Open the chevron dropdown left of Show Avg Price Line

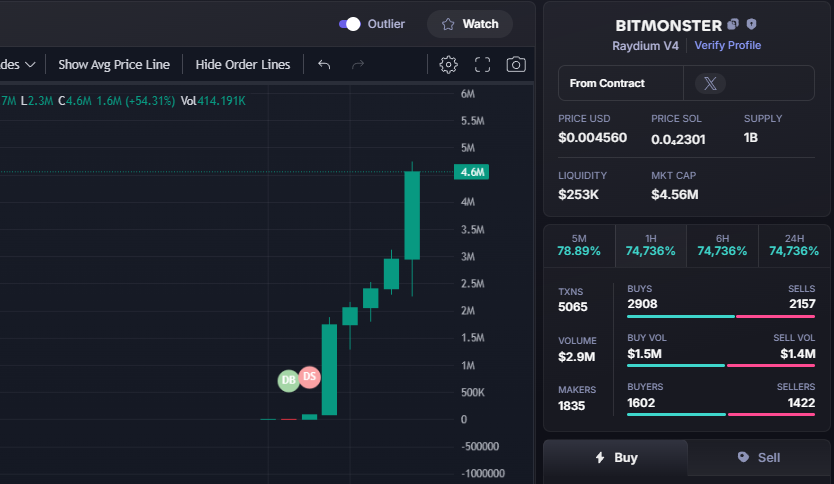(x=30, y=64)
